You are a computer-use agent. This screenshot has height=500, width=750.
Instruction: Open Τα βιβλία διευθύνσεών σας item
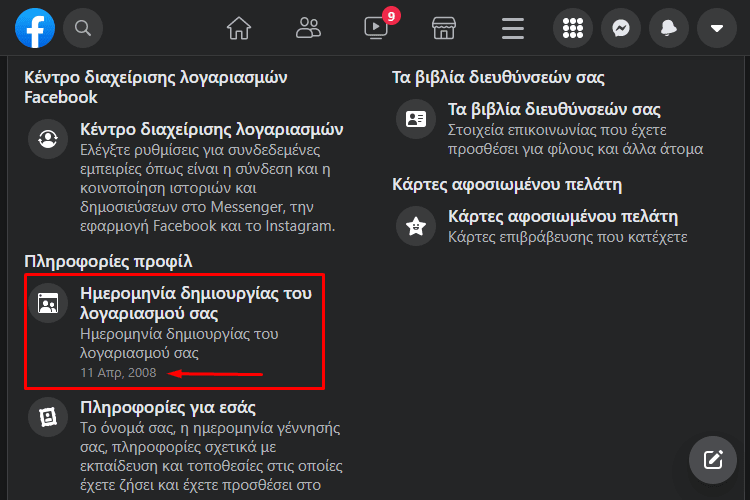click(554, 109)
